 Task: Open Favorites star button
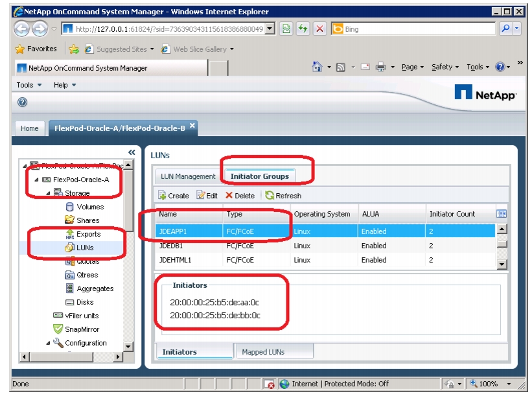[x=36, y=49]
